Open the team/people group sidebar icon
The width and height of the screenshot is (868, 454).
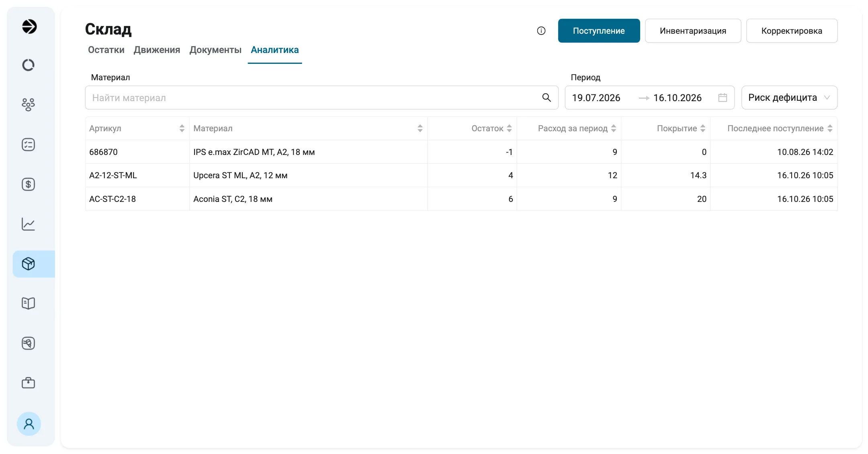click(x=28, y=104)
